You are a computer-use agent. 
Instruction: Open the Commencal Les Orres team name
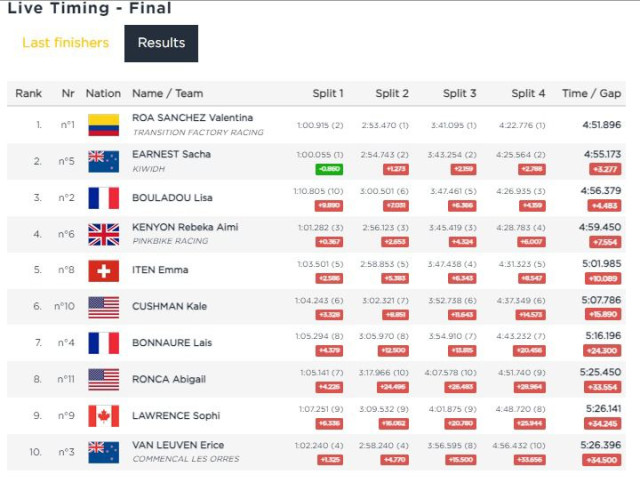point(186,459)
